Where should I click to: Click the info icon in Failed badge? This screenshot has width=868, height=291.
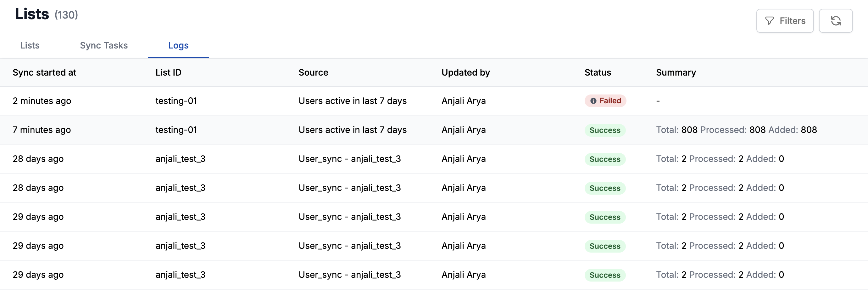click(593, 101)
